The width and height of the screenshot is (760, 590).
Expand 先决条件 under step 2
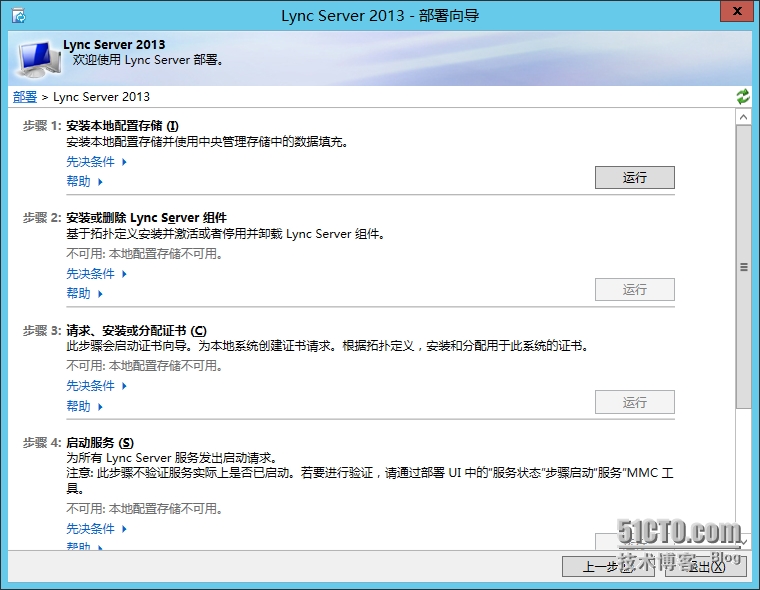(96, 273)
